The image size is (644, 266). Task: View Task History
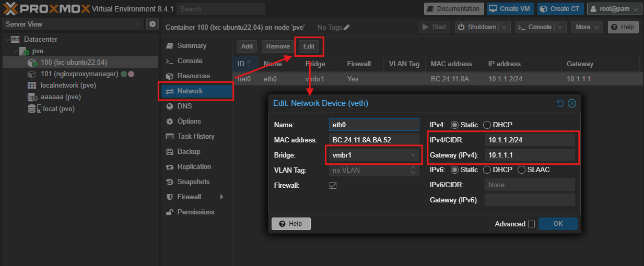tap(196, 137)
